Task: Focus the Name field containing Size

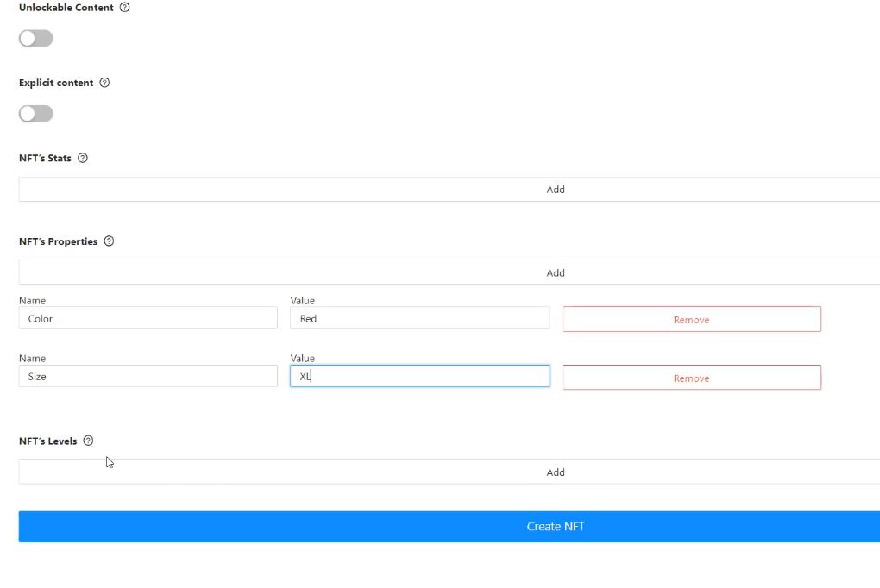Action: (x=148, y=376)
